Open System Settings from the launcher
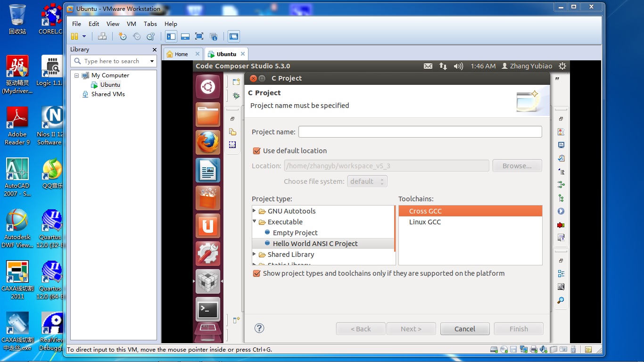The width and height of the screenshot is (644, 362). pos(208,254)
